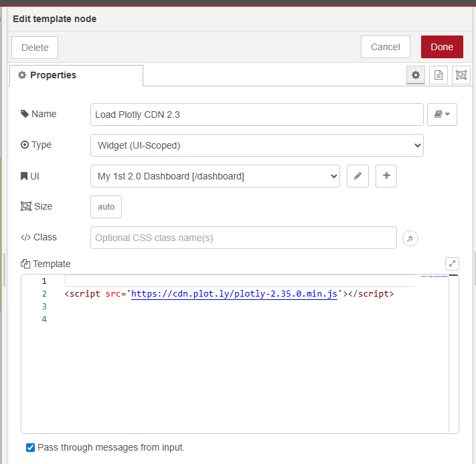Click the auto Size button
This screenshot has width=476, height=464.
point(106,207)
